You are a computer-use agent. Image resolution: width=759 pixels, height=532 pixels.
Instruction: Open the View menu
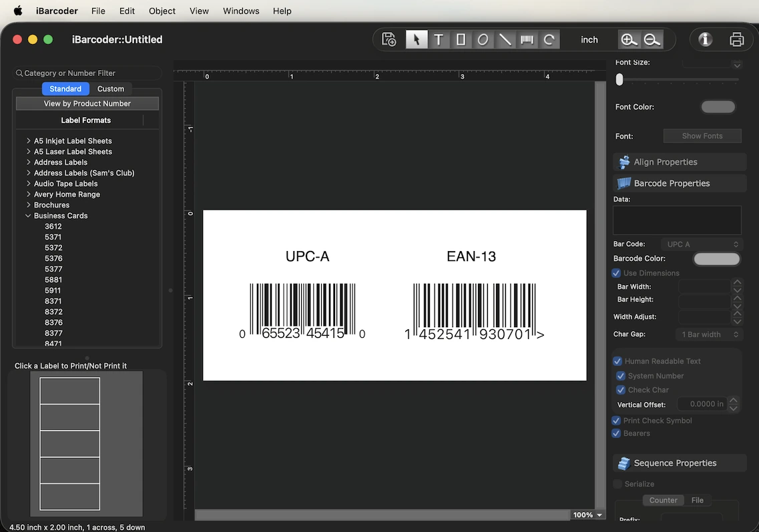[x=199, y=11]
